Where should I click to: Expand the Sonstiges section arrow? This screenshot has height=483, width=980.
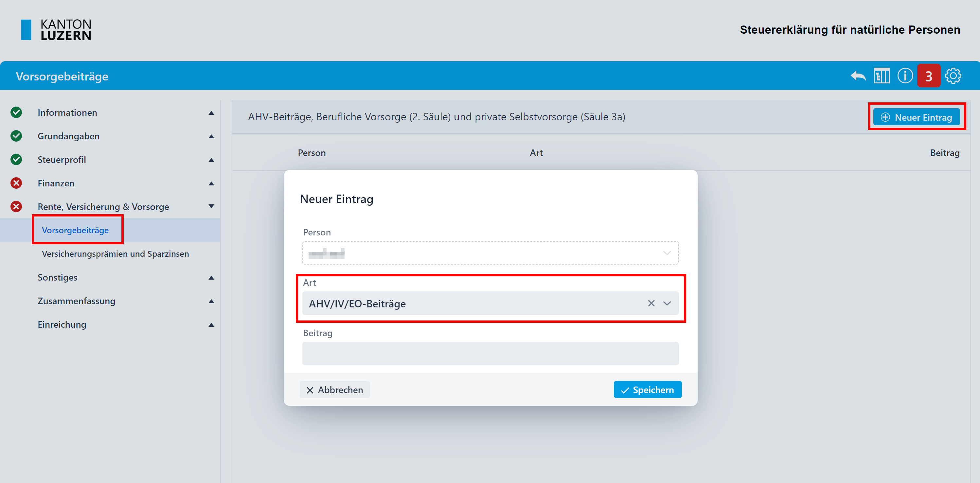(211, 278)
